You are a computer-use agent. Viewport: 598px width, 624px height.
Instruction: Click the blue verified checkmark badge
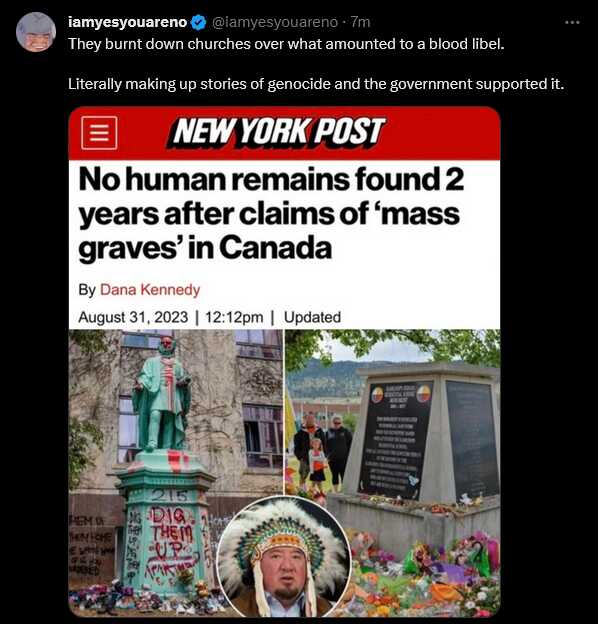[199, 23]
